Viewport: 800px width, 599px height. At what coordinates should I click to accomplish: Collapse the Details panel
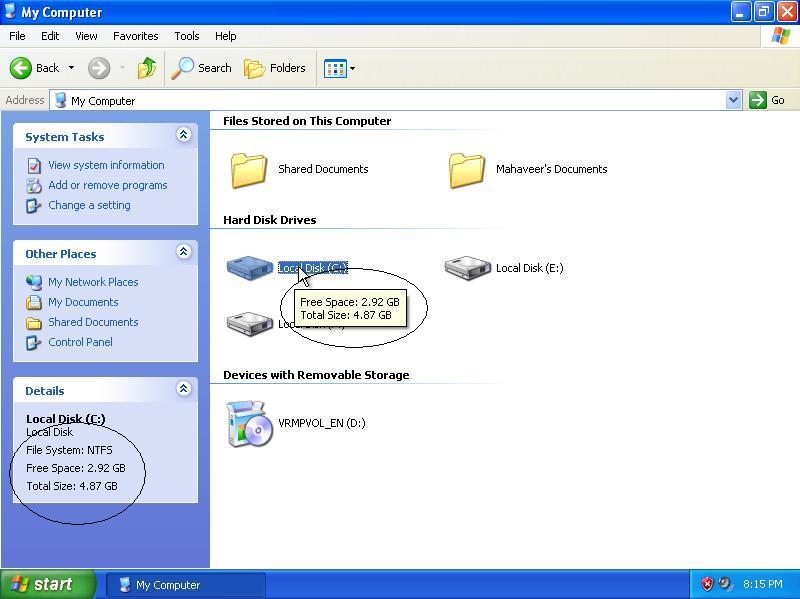pos(184,389)
